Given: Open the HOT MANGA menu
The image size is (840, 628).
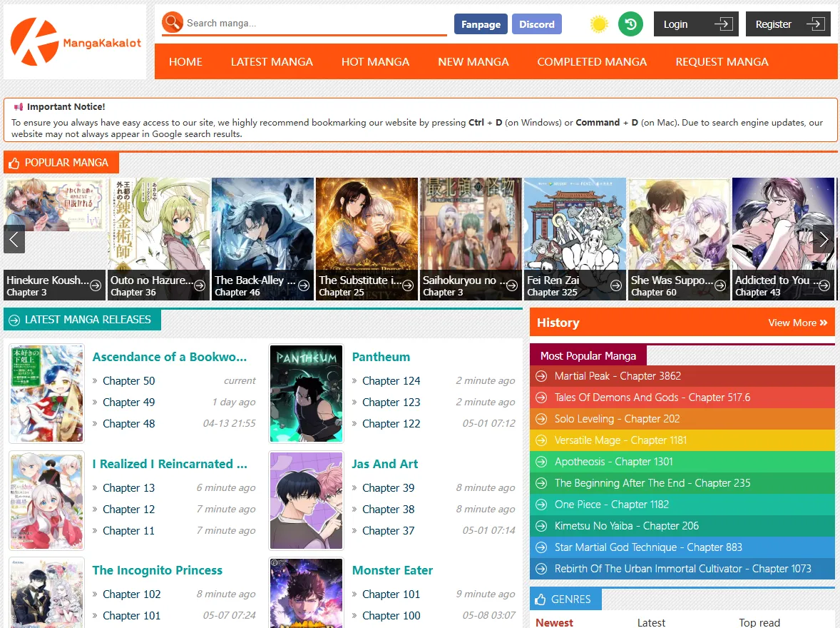Looking at the screenshot, I should 376,61.
